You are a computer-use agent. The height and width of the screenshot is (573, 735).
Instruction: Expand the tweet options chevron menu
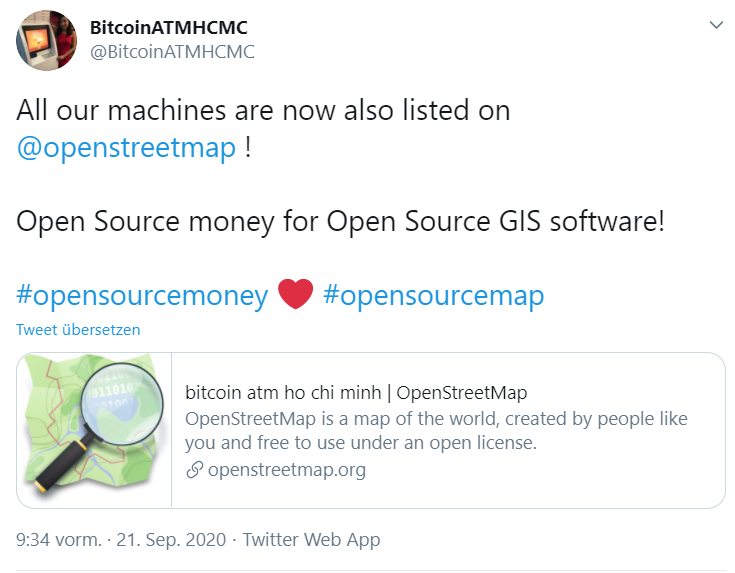[715, 25]
